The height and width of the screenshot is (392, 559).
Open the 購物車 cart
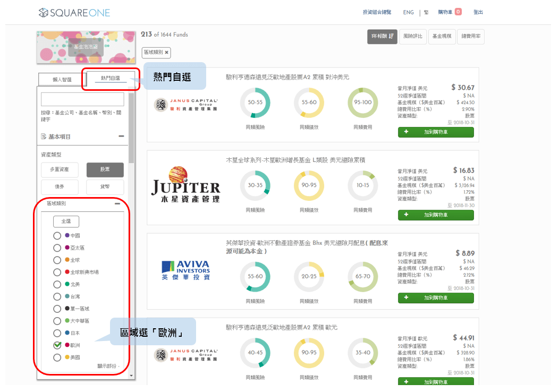[x=445, y=12]
